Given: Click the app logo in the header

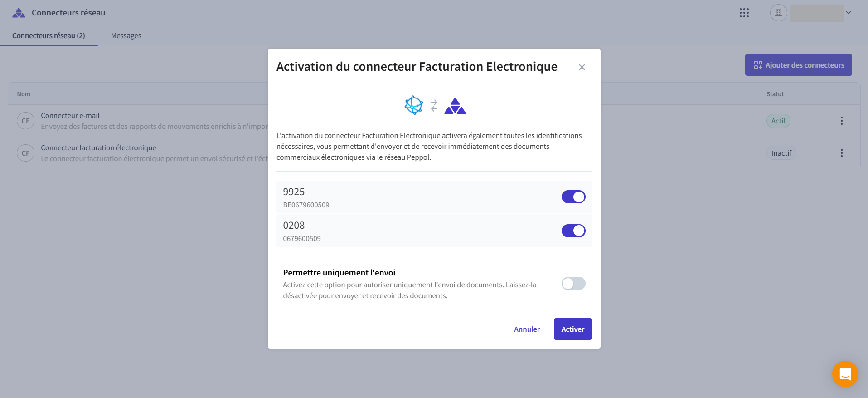Looking at the screenshot, I should pos(19,13).
